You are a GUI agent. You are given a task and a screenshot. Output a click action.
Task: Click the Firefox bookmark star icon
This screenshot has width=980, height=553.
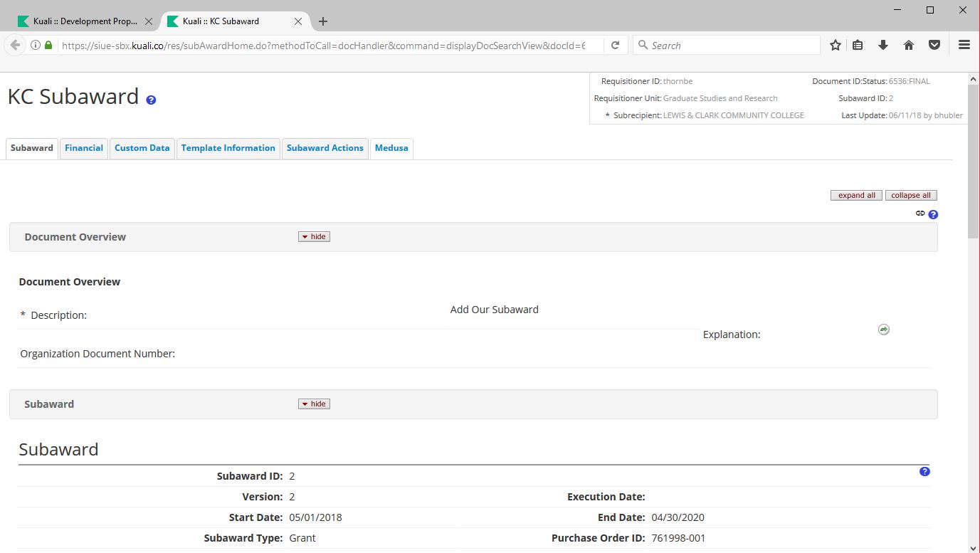836,45
